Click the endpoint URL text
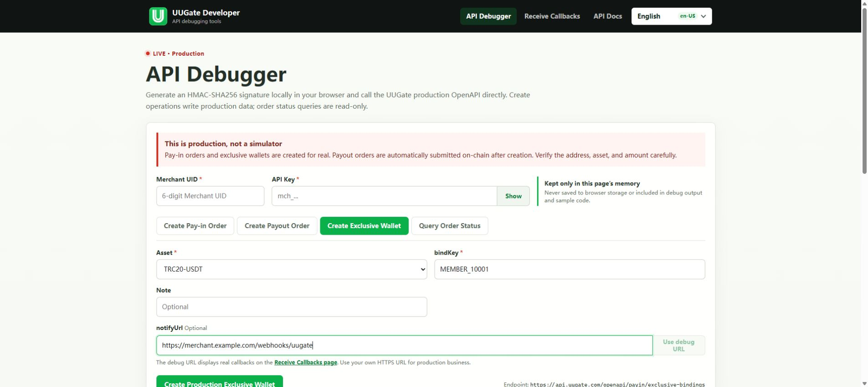Screen dimensions: 868x387 pyautogui.click(x=618, y=384)
